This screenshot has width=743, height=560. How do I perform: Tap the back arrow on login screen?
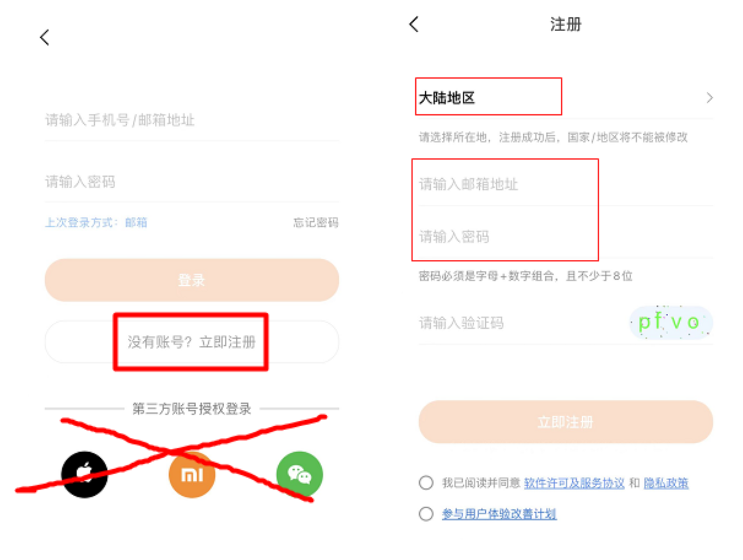pos(45,38)
